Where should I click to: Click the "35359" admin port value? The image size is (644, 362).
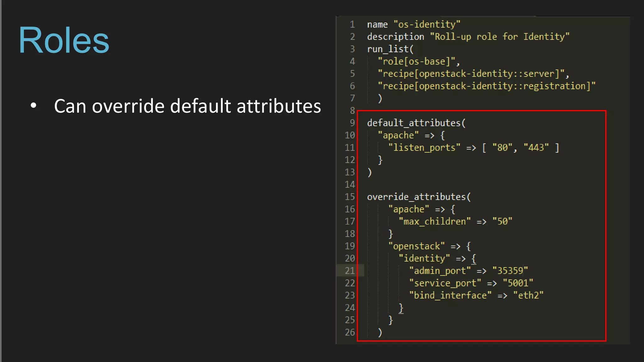pos(510,271)
